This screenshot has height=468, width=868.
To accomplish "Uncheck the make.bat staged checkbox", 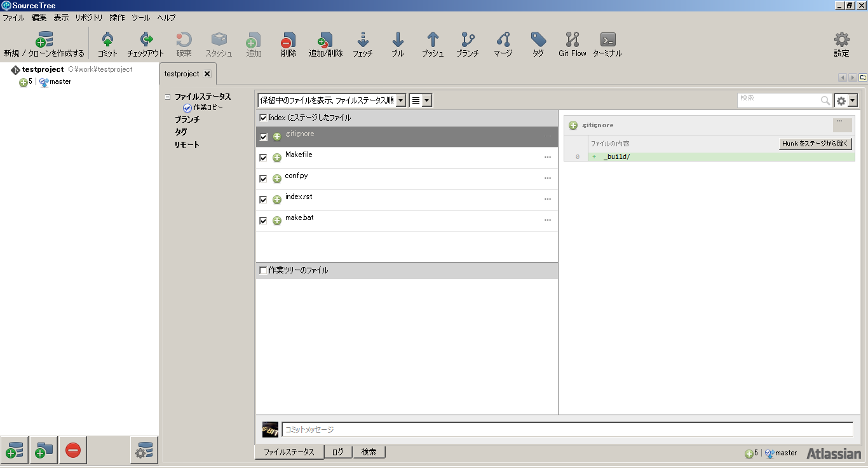I will click(264, 221).
